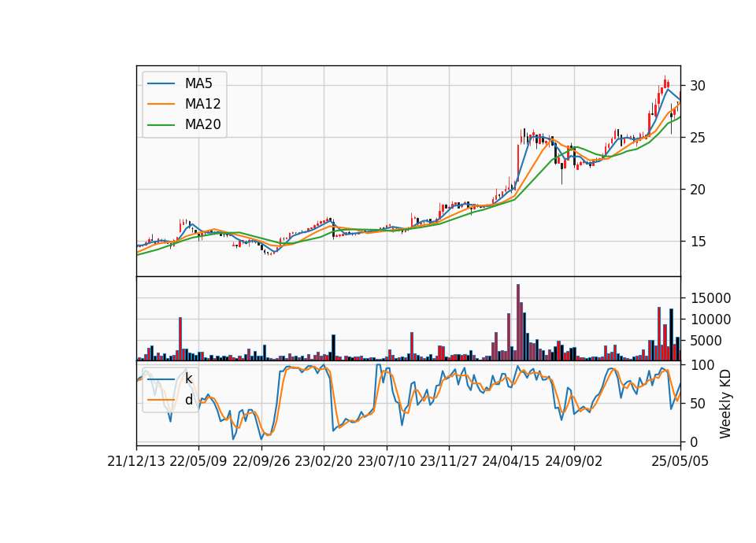Click the d legend label

point(188,400)
